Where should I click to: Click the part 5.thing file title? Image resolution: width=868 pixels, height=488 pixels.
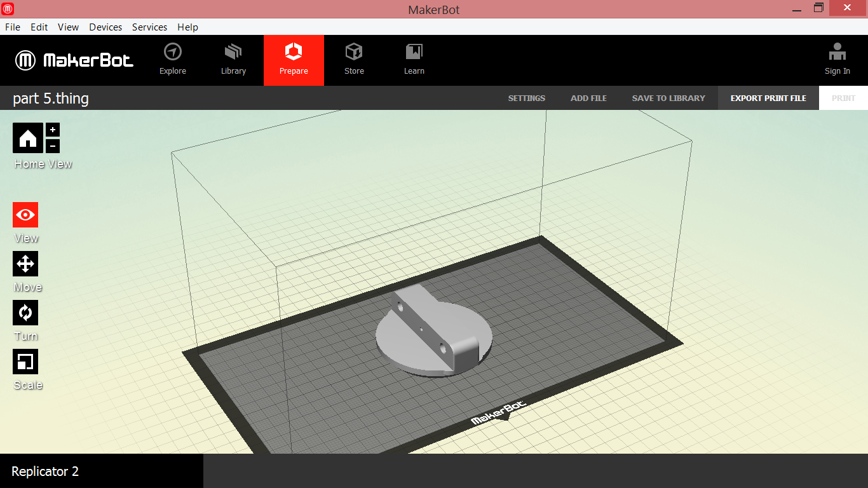click(51, 98)
